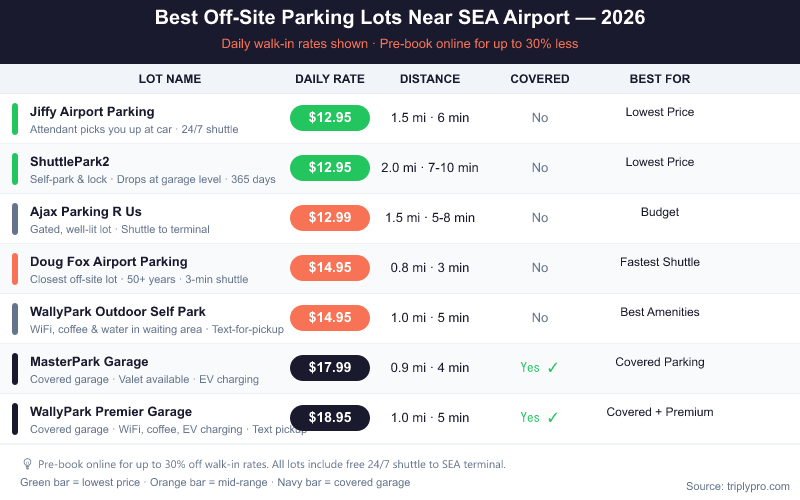Open the Jiffy Airport Parking lot name
This screenshot has height=500, width=800.
click(92, 112)
